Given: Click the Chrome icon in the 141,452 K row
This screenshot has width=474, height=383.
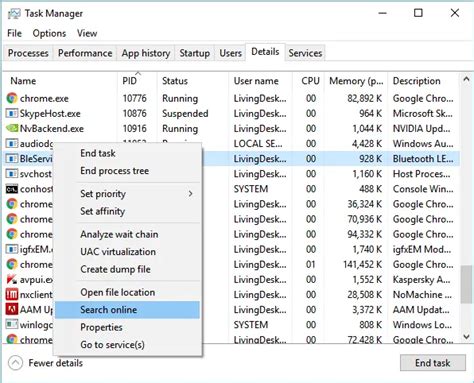Looking at the screenshot, I should pos(12,264).
